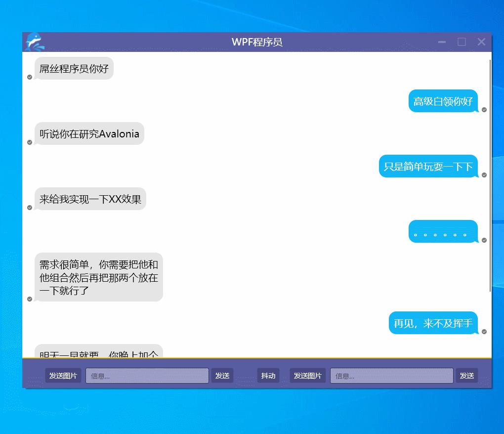Select the 来给我实现一下XX效果 message bubble
Image resolution: width=504 pixels, height=434 pixels.
(90, 199)
